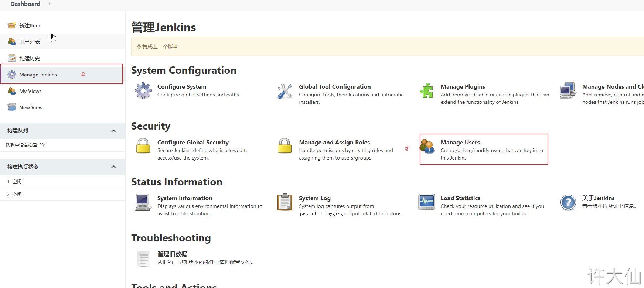Open New View in the sidebar
This screenshot has width=644, height=288.
click(x=31, y=107)
